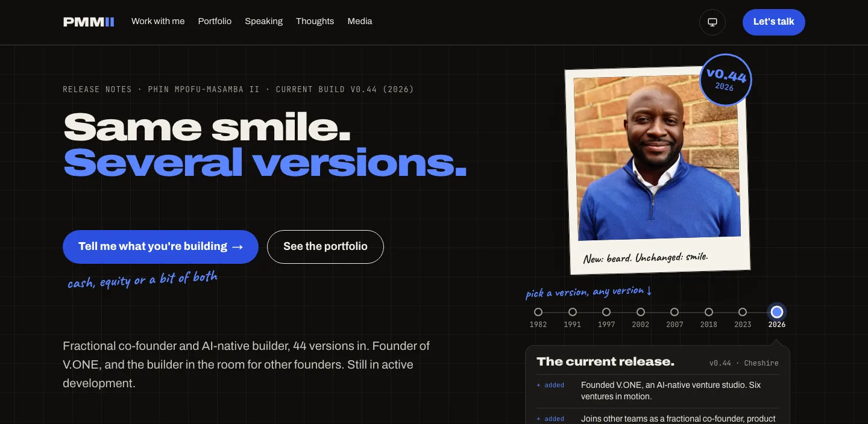Image resolution: width=868 pixels, height=424 pixels.
Task: Choose the 2002 version on timeline
Action: [x=641, y=312]
